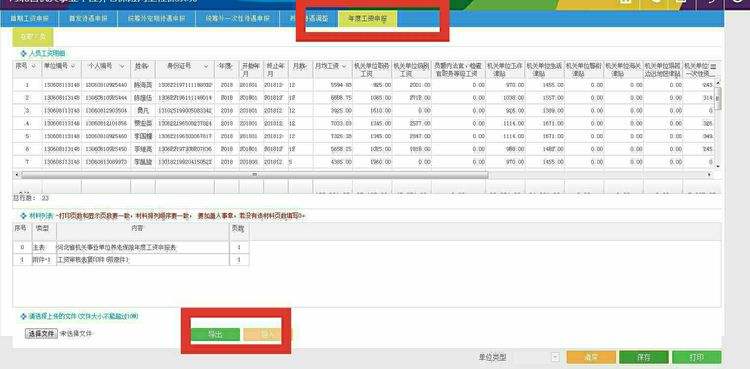Click the left arrow of horizontal scrollbar

[16, 175]
